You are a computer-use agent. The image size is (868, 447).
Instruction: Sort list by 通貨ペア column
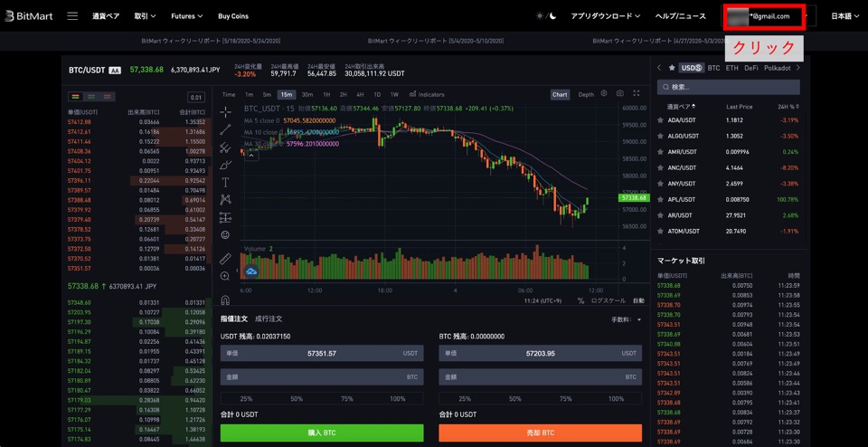point(681,107)
